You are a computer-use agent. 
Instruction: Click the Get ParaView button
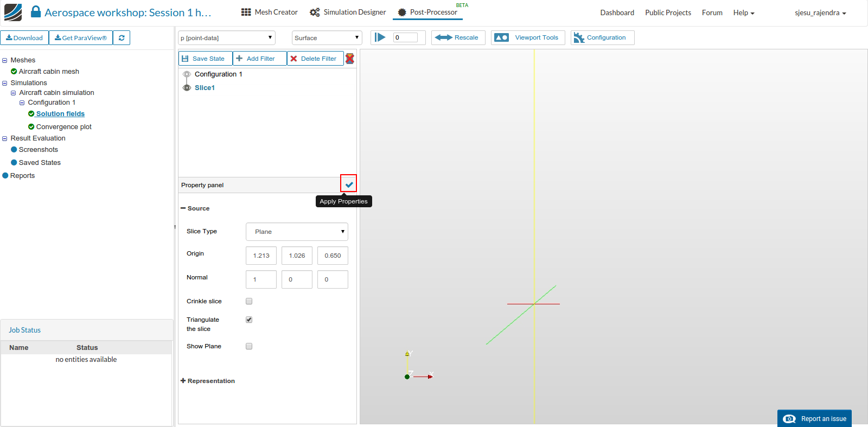pos(81,38)
